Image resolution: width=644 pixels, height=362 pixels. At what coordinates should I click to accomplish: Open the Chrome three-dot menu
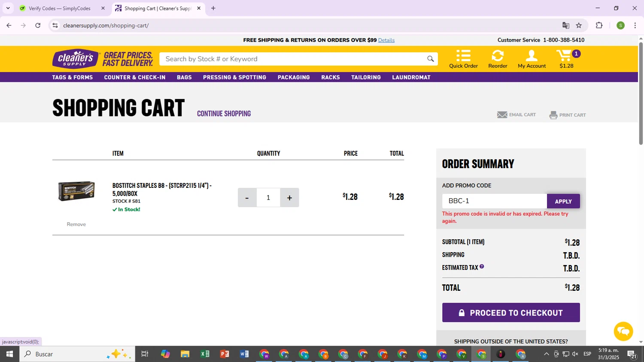coord(635,25)
